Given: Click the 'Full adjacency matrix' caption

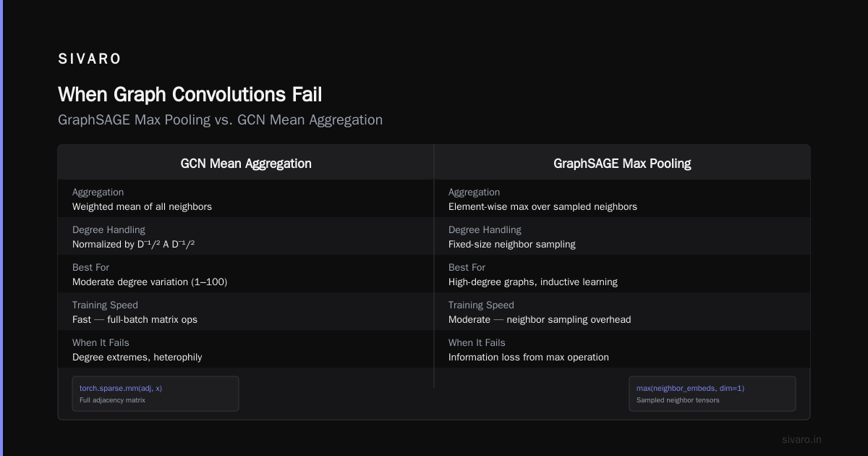Looking at the screenshot, I should 112,400.
